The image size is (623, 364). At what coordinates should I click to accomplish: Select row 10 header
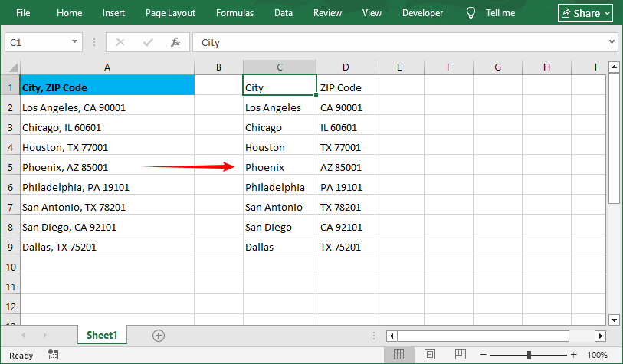10,267
